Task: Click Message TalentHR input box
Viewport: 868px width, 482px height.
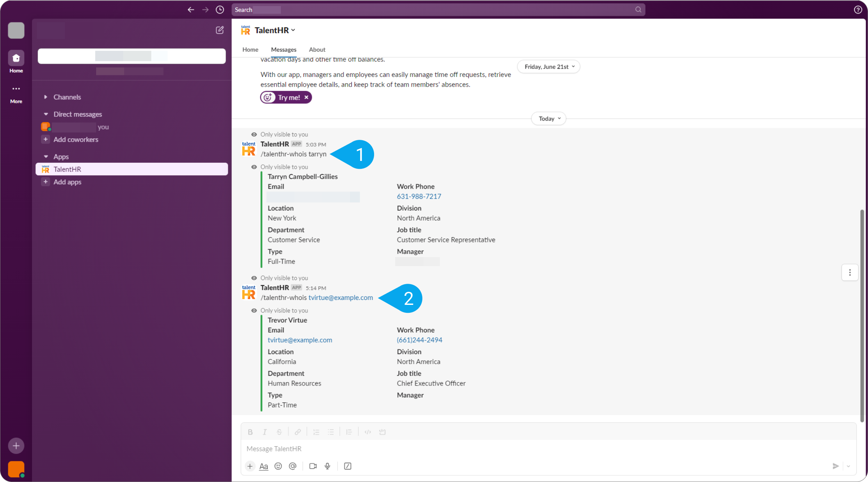Action: 548,449
